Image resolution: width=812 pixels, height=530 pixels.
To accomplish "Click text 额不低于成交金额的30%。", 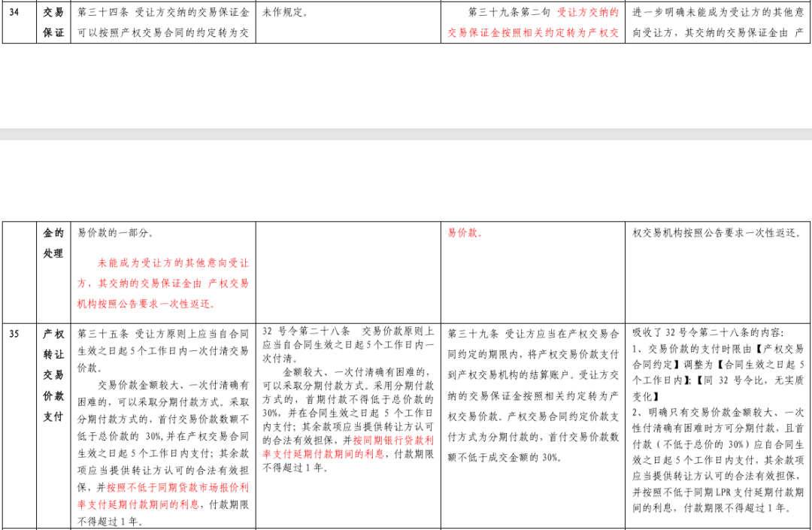I will click(x=505, y=458).
